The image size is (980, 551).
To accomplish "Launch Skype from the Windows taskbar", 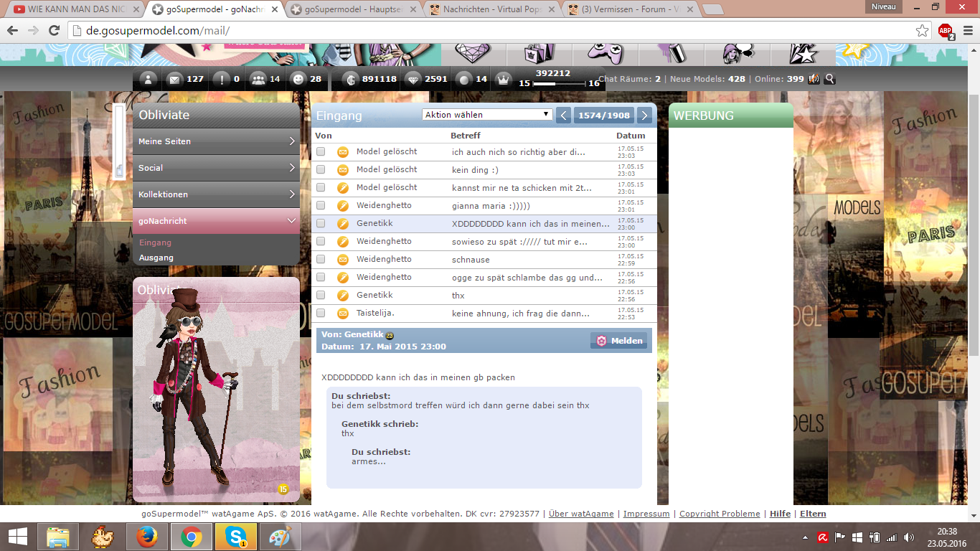I will tap(235, 536).
